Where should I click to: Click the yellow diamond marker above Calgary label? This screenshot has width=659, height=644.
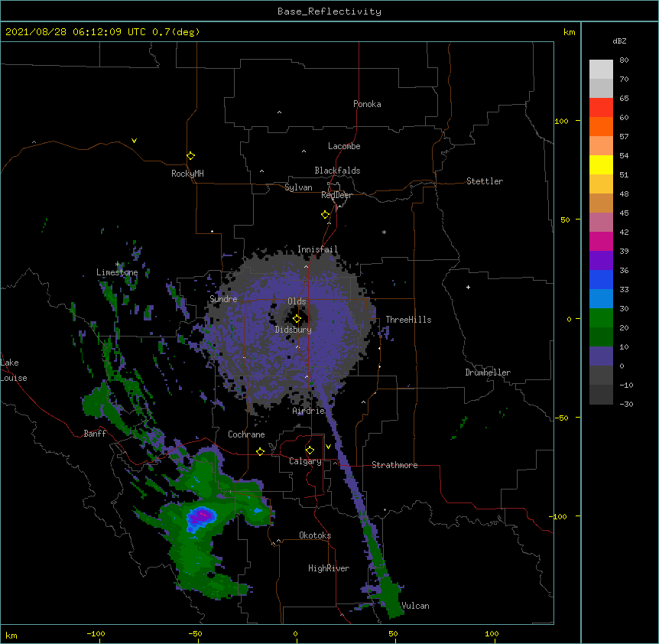point(310,450)
